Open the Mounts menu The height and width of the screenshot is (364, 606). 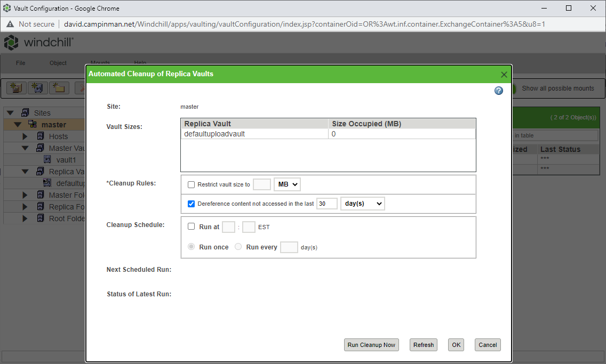[100, 62]
